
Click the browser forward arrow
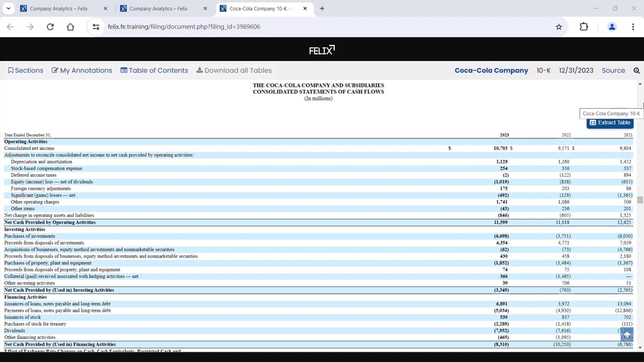(x=30, y=27)
